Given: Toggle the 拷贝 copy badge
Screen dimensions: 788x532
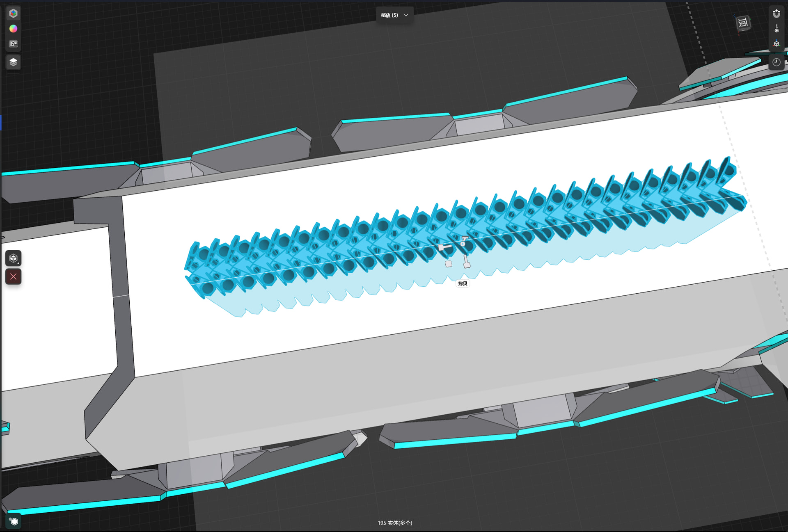Looking at the screenshot, I should coord(463,283).
